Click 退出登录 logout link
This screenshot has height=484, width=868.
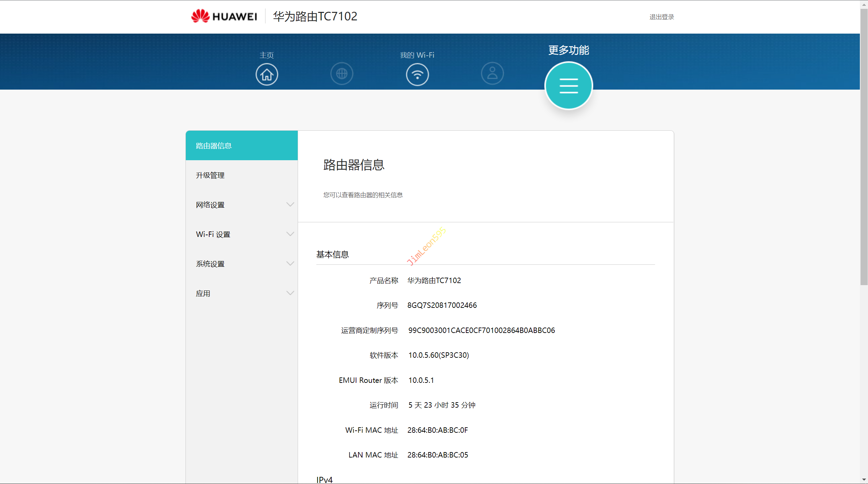tap(662, 17)
